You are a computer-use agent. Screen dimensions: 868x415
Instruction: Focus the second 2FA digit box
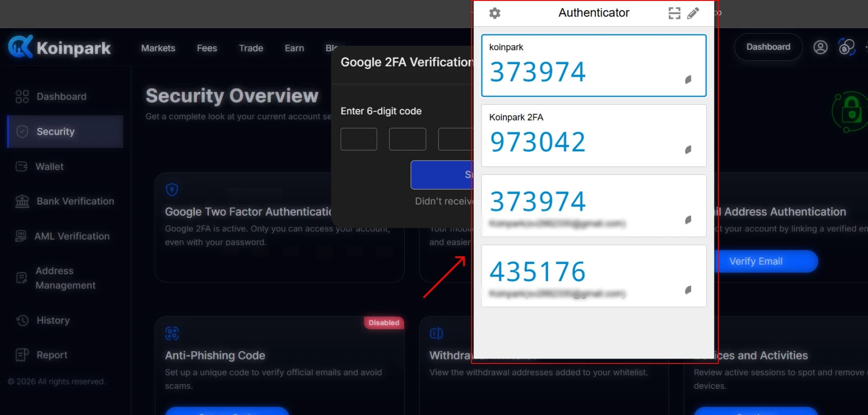click(x=407, y=139)
